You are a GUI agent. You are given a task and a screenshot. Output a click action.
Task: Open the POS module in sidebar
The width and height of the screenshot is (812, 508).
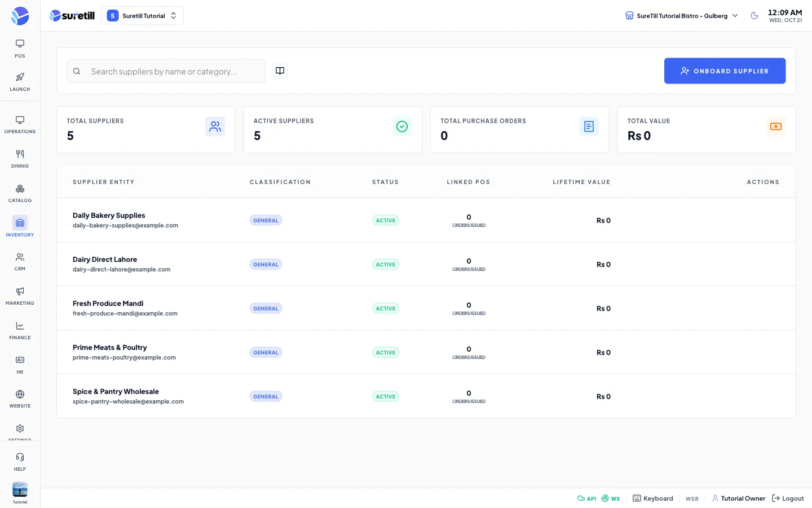[x=20, y=49]
